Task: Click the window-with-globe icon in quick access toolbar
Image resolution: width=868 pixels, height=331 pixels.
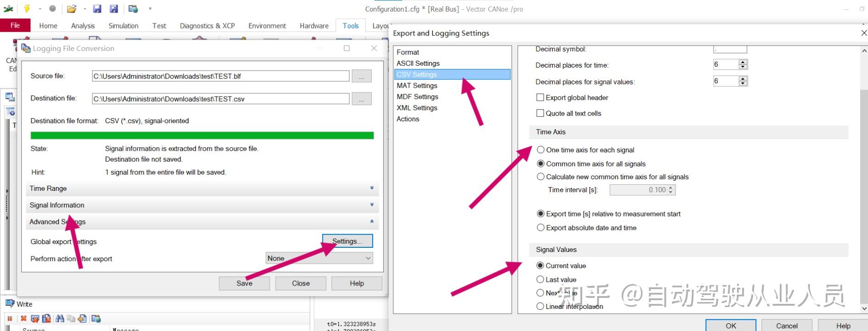Action: [x=133, y=9]
